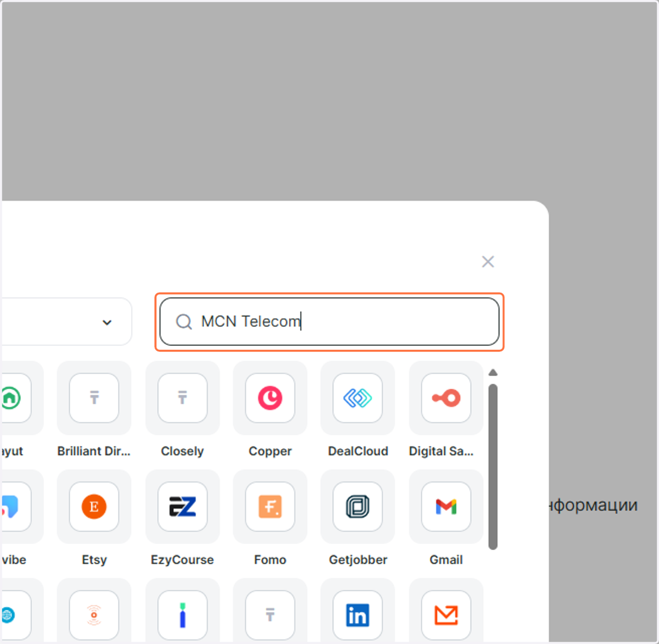Focus the search field containing MCN Telecom
The width and height of the screenshot is (659, 644).
[329, 322]
